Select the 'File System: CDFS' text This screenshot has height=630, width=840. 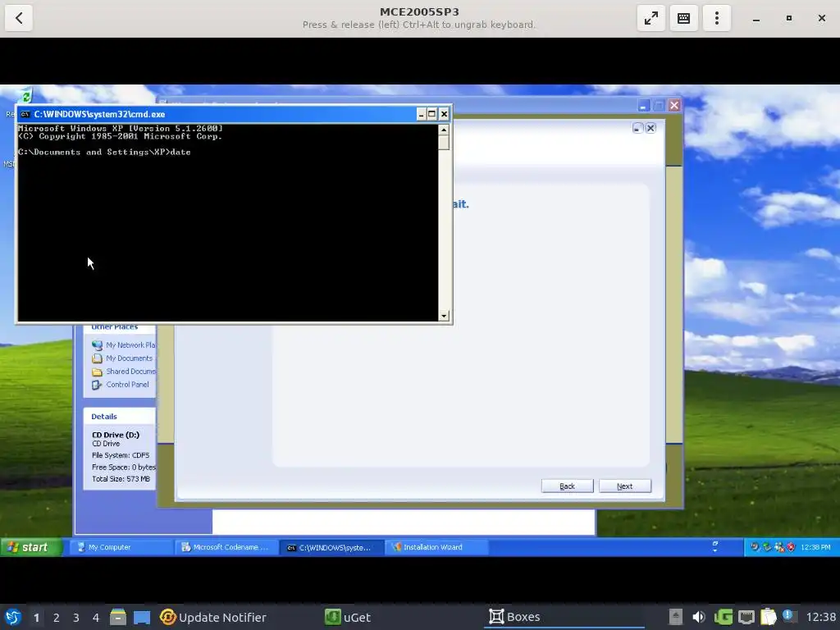click(121, 455)
